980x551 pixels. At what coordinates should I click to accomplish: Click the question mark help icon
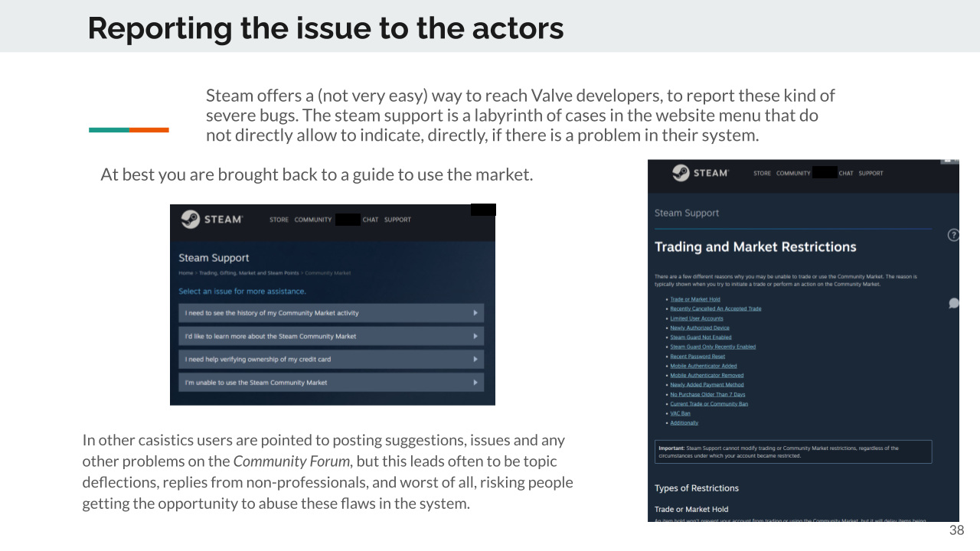coord(953,235)
